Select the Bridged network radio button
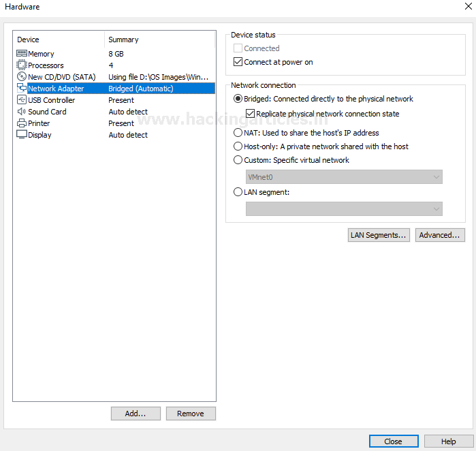Screen dimensions: 476x451 [x=238, y=98]
